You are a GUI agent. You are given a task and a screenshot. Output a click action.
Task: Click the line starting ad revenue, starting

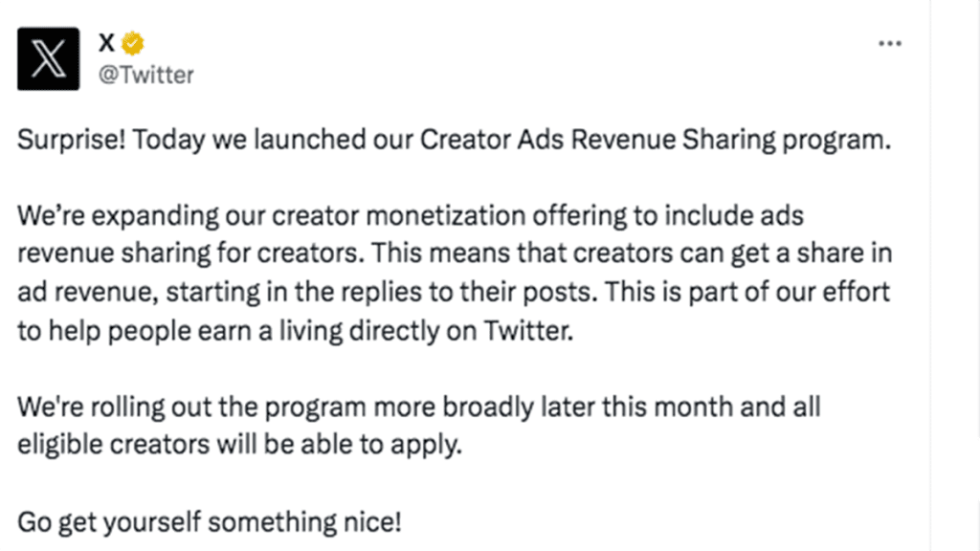(x=453, y=293)
